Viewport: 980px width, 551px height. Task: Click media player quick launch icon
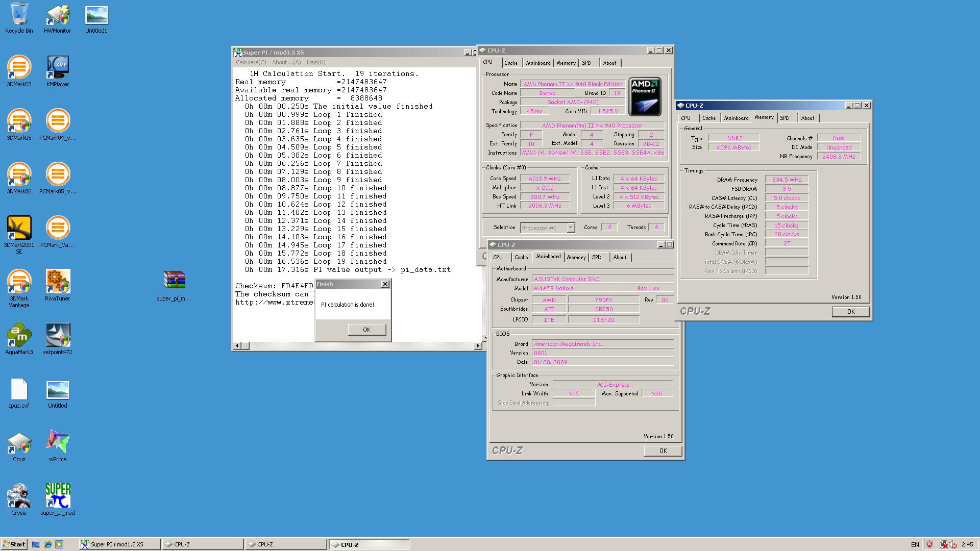click(x=59, y=544)
